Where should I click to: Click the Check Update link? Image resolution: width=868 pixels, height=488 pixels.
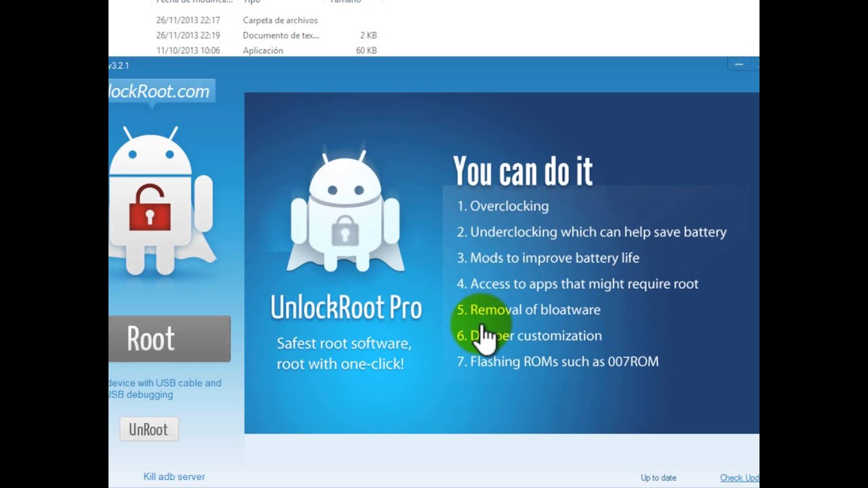(740, 478)
